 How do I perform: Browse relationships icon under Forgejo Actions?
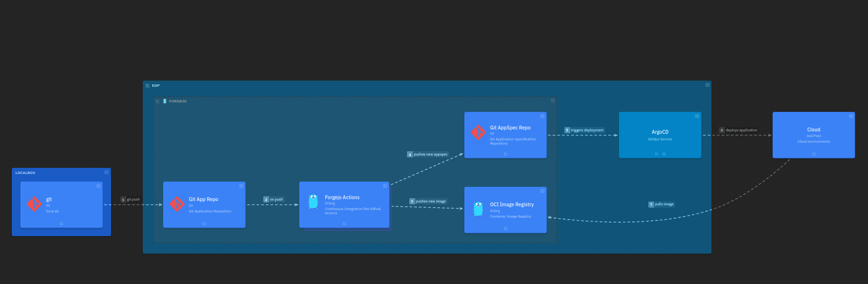click(x=344, y=224)
